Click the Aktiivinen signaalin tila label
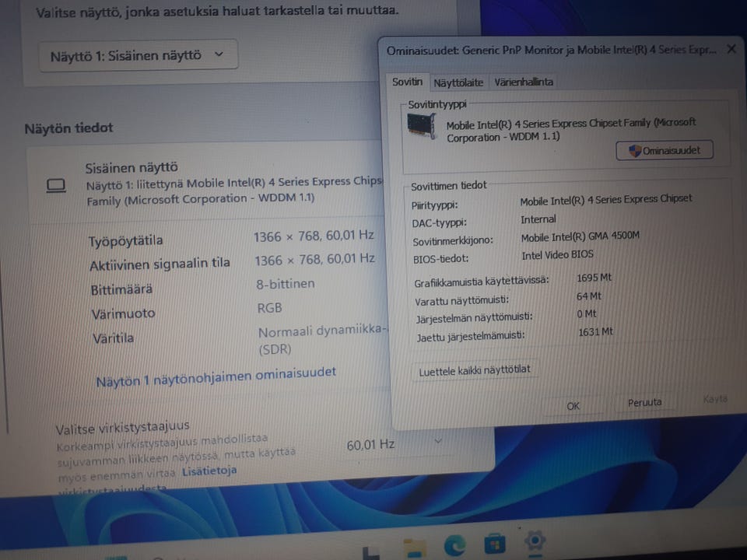 coord(160,264)
